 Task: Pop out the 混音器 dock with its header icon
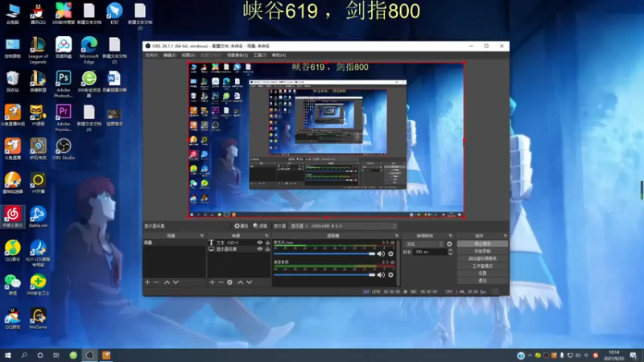[x=396, y=236]
